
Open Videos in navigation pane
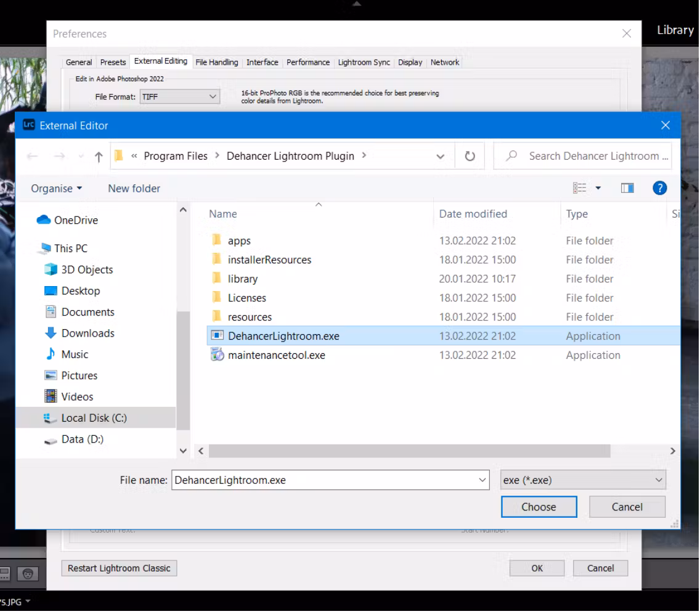click(69, 397)
